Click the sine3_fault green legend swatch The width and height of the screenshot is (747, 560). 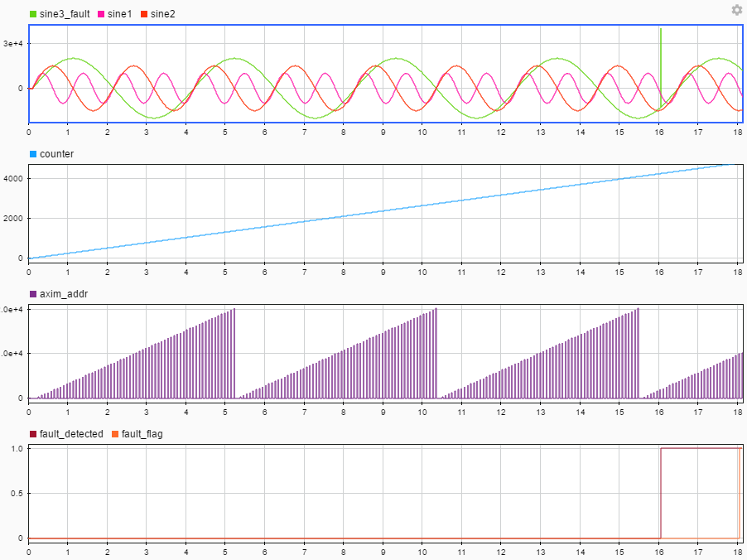(31, 13)
